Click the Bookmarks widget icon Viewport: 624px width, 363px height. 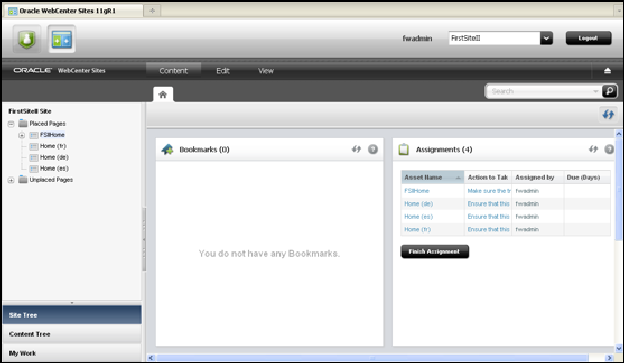point(168,149)
